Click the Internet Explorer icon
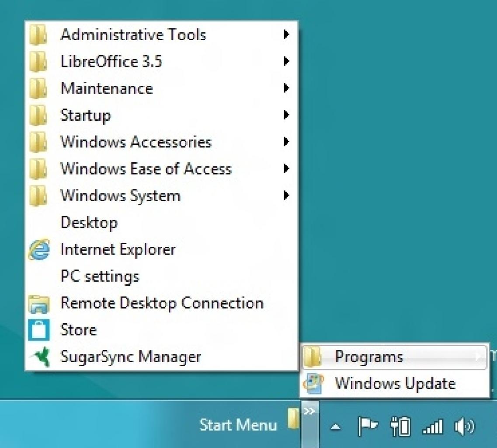The width and height of the screenshot is (497, 448). [39, 249]
